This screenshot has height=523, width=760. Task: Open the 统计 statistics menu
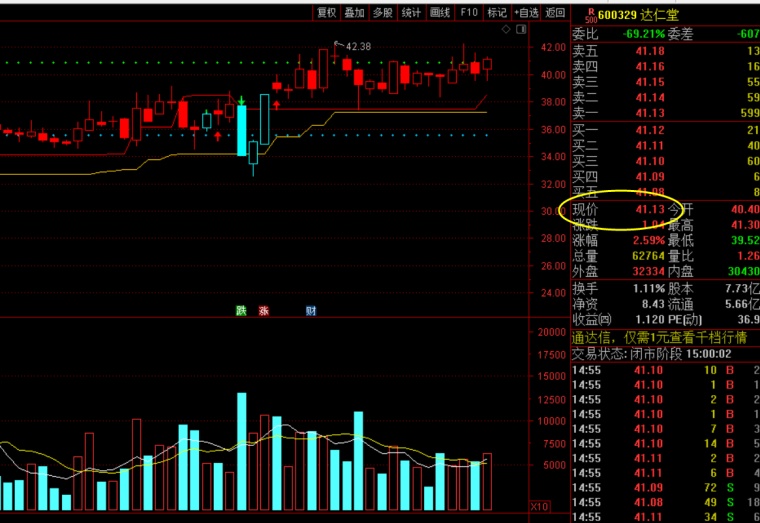click(x=411, y=13)
